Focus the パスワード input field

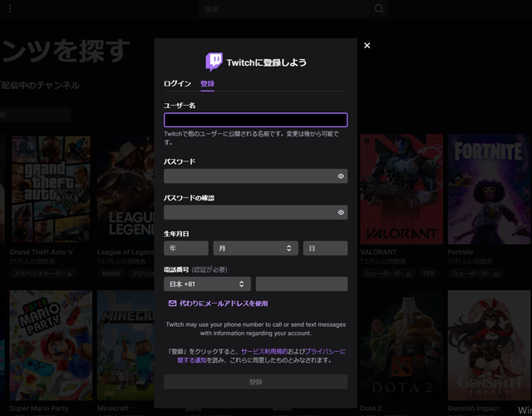click(248, 176)
